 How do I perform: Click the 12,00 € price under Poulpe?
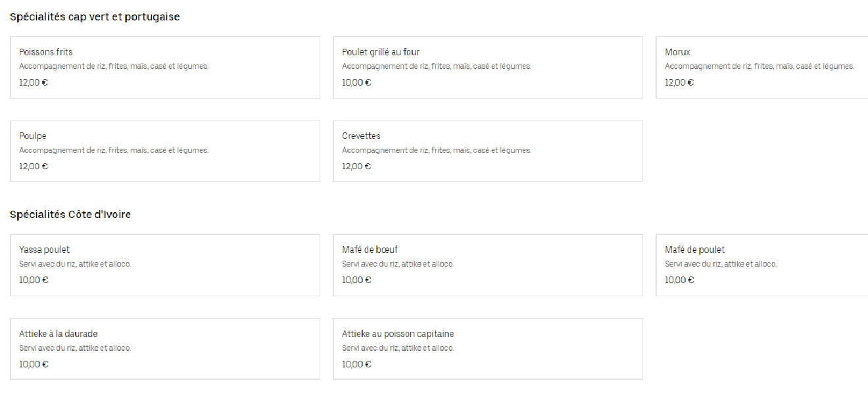(34, 166)
